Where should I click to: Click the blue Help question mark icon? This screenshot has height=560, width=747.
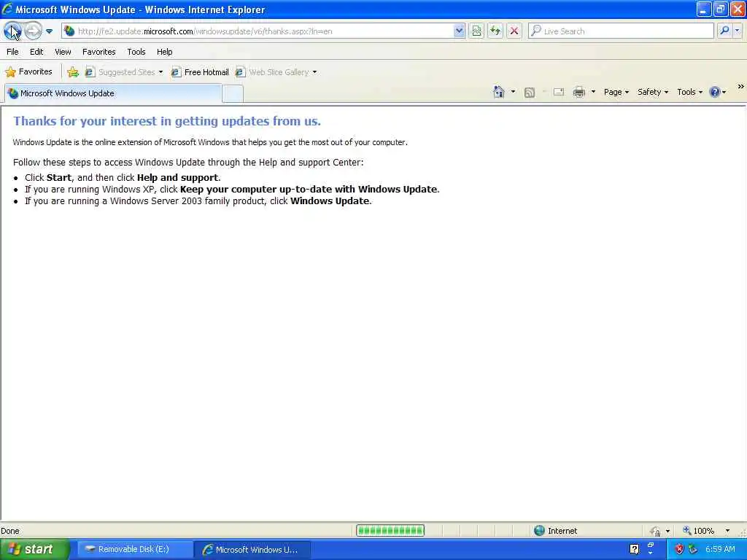point(715,92)
